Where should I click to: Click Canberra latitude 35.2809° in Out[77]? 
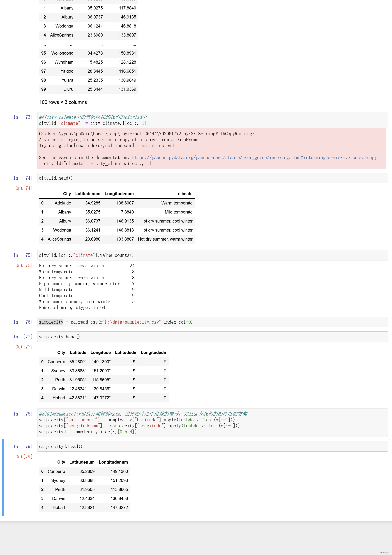pos(78,362)
